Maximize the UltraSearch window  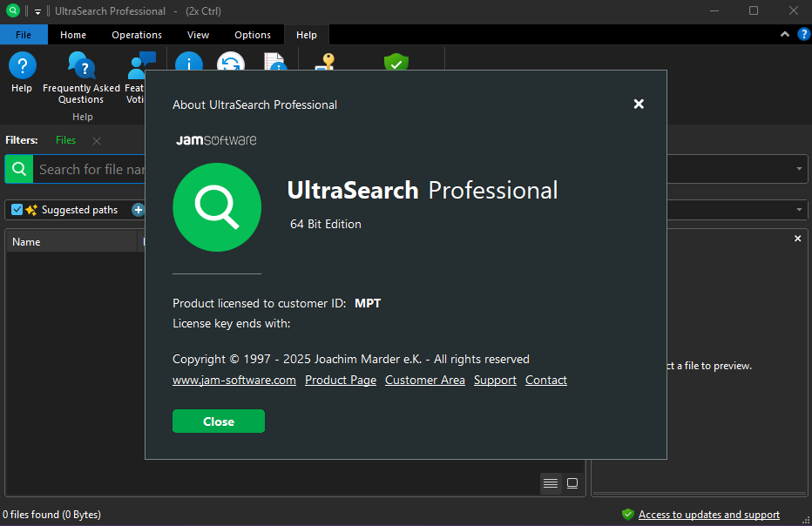tap(754, 10)
